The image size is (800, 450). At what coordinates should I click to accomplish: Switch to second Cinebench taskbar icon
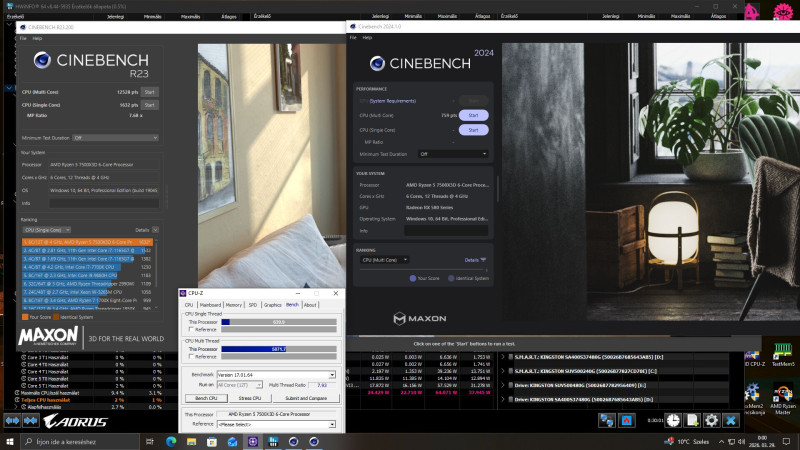click(314, 441)
